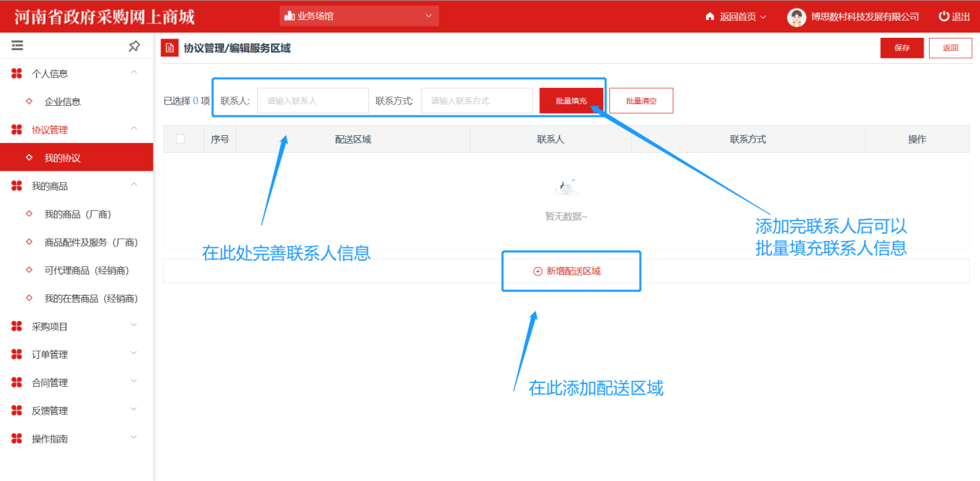This screenshot has height=481, width=980.
Task: Click 新增配送区域 to add delivery area
Action: (568, 272)
